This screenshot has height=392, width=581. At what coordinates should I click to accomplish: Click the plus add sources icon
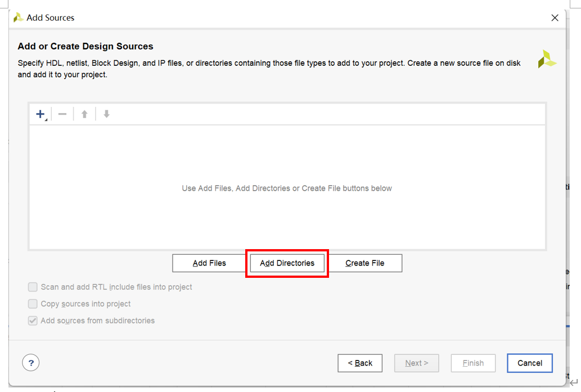click(40, 114)
